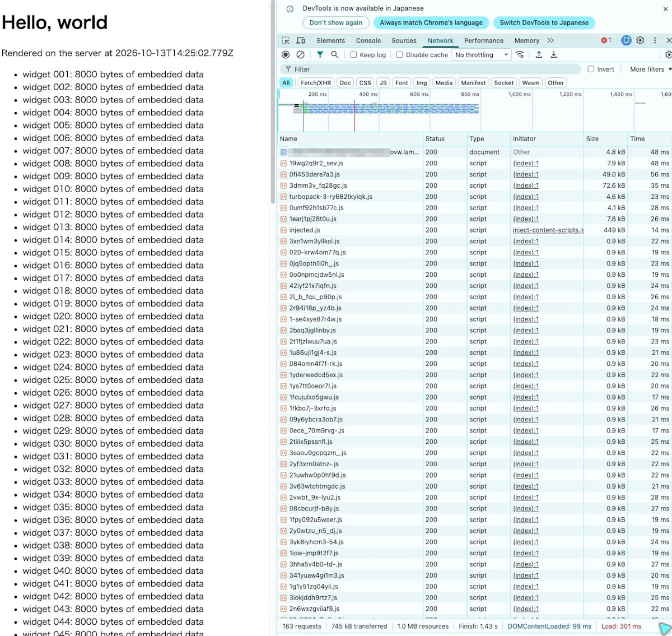Click Always match Chrome's language button
672x636 pixels.
(431, 23)
